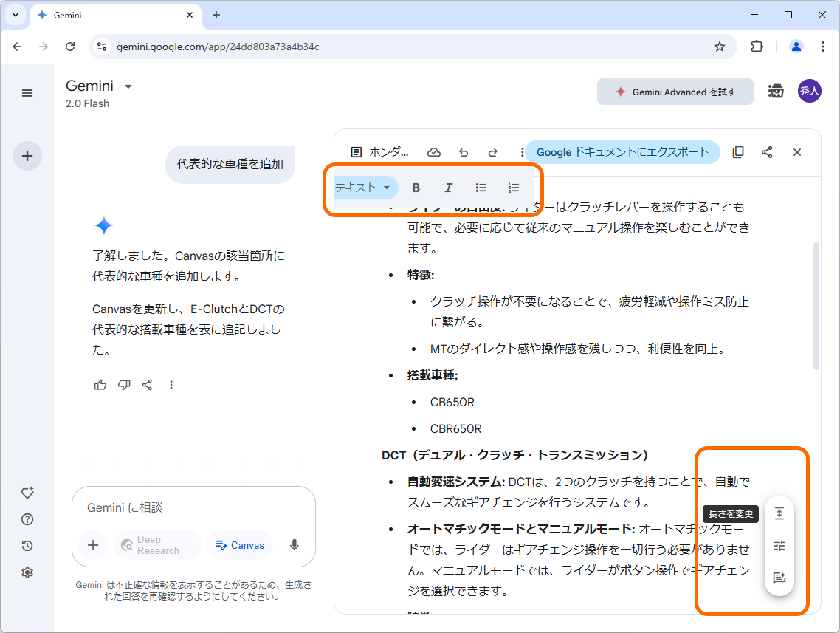Try Gemini Advanced via the top button

tap(675, 92)
